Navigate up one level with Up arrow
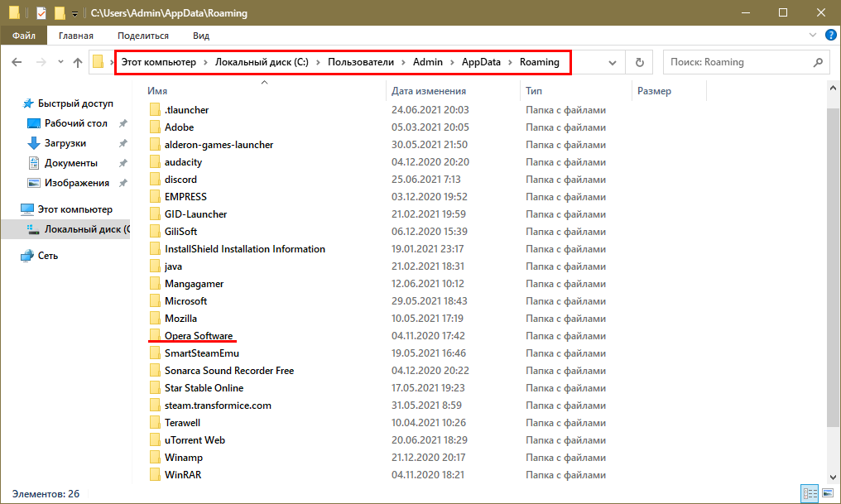The height and width of the screenshot is (504, 841). click(78, 62)
